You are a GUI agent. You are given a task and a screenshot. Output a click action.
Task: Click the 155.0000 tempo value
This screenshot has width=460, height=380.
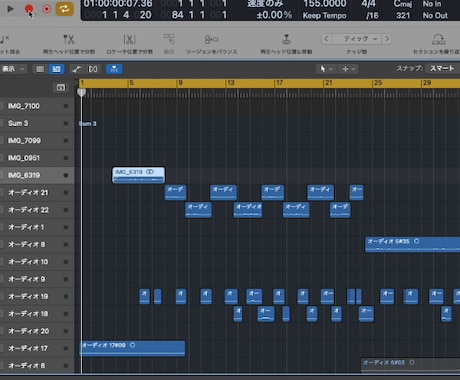(x=325, y=4)
